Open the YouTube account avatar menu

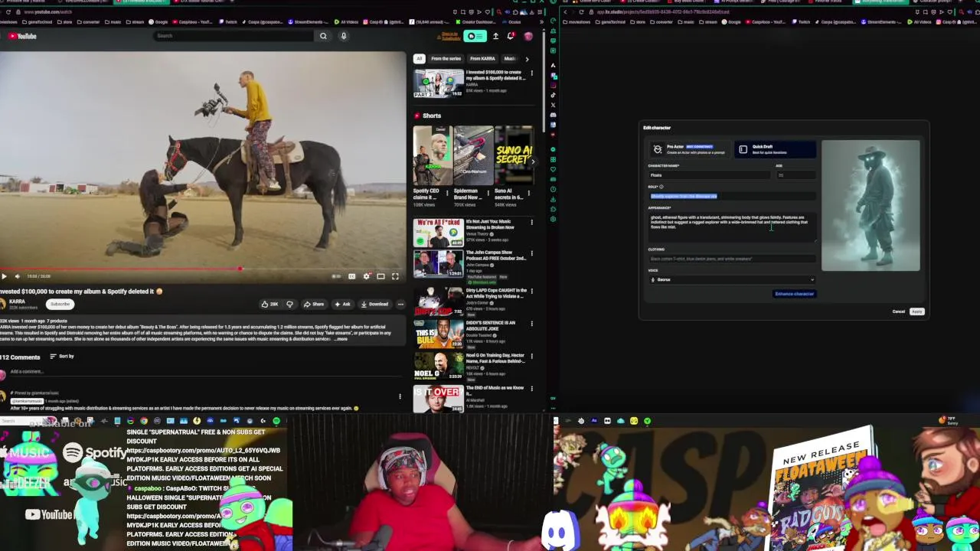click(x=528, y=36)
